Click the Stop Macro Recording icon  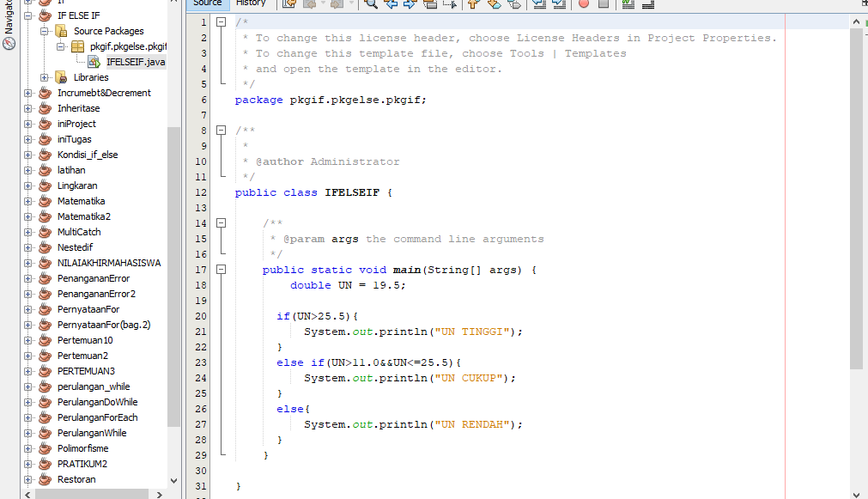coord(605,5)
